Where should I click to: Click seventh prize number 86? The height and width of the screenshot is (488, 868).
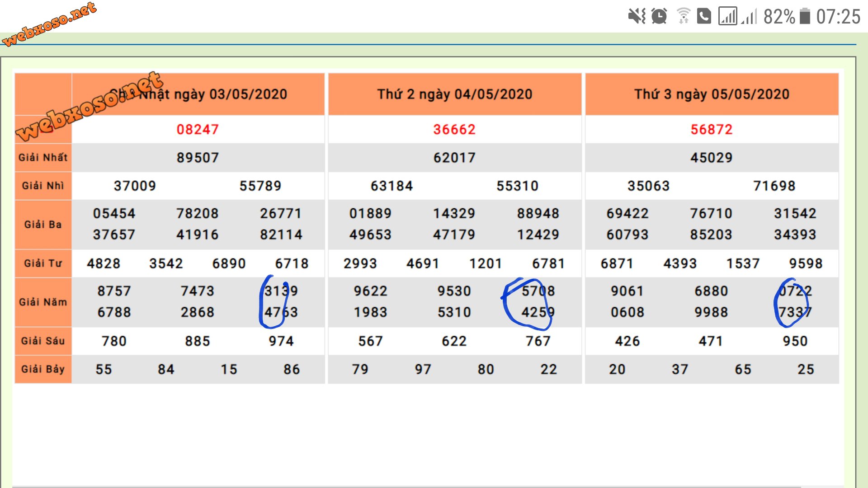click(292, 370)
